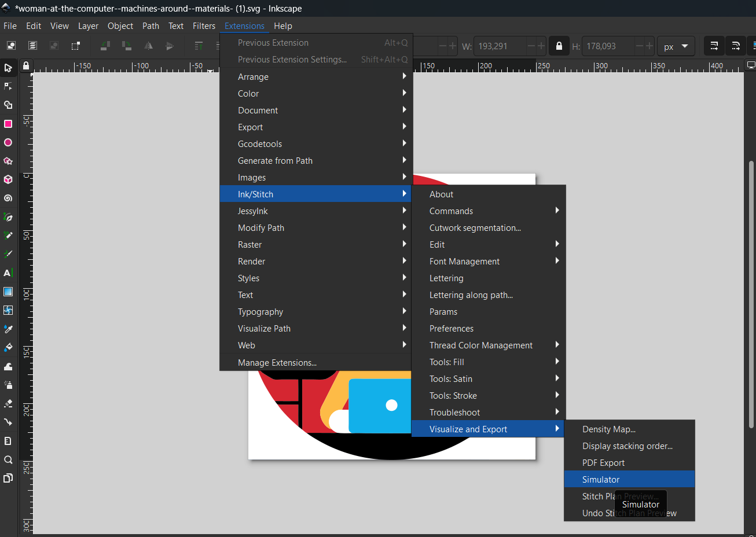Select the Shape Builder tool
756x537 pixels.
click(8, 105)
